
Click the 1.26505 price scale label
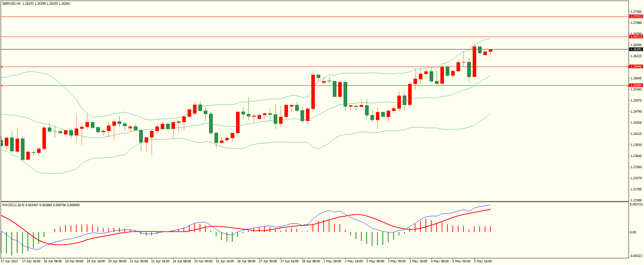tap(636, 45)
